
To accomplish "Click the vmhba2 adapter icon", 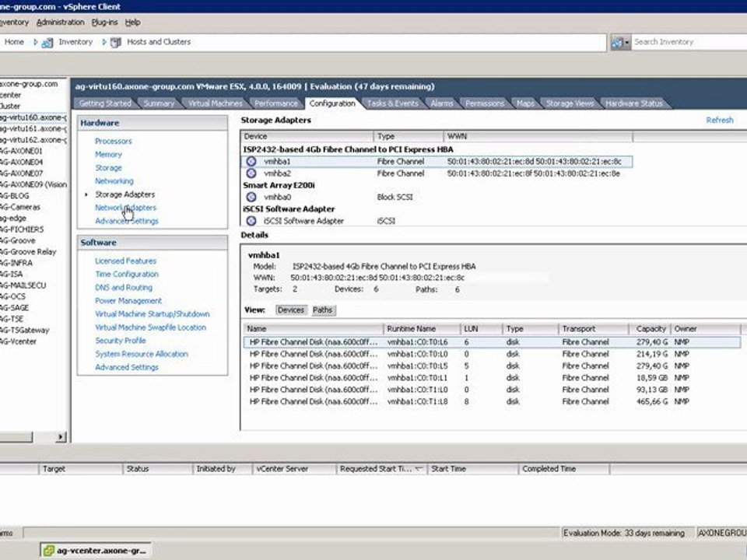I will [251, 173].
